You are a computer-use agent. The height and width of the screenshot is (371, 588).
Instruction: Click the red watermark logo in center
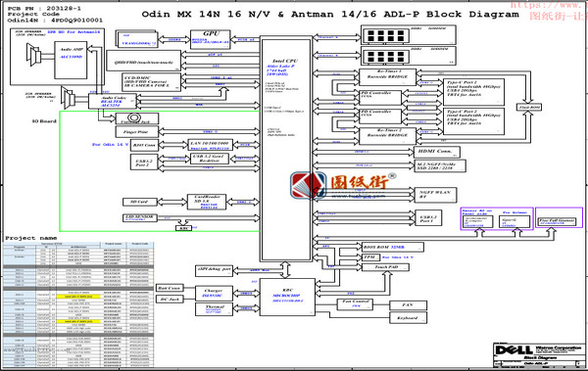coord(309,185)
